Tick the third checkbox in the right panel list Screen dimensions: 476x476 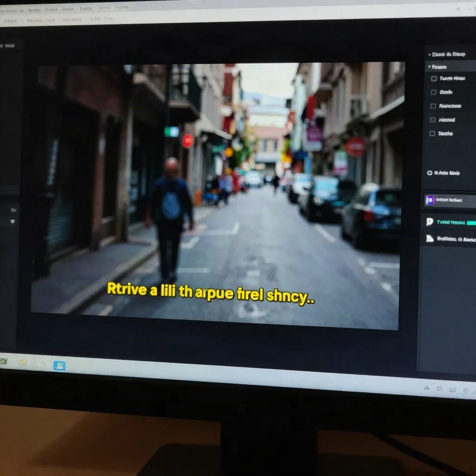point(433,106)
